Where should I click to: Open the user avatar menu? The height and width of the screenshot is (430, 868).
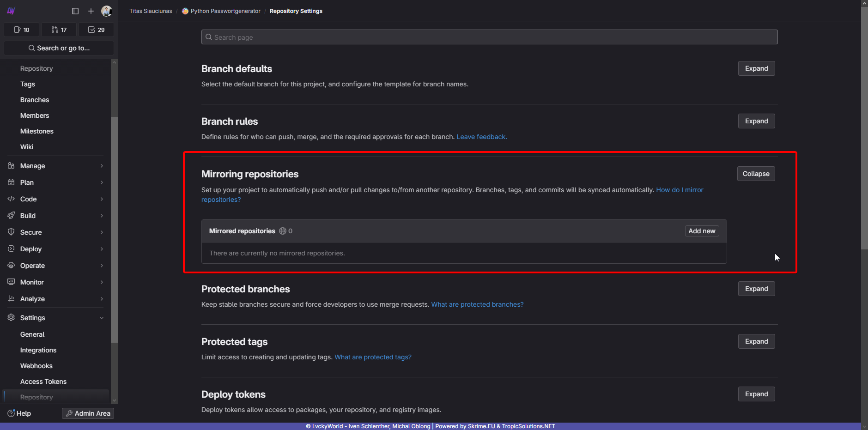tap(106, 11)
